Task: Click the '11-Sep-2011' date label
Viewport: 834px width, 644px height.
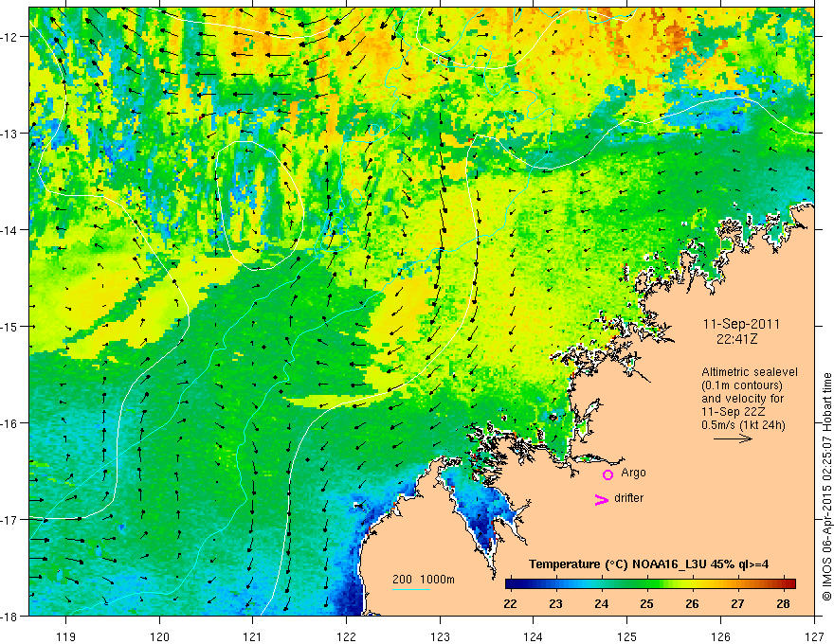Action: (x=741, y=324)
